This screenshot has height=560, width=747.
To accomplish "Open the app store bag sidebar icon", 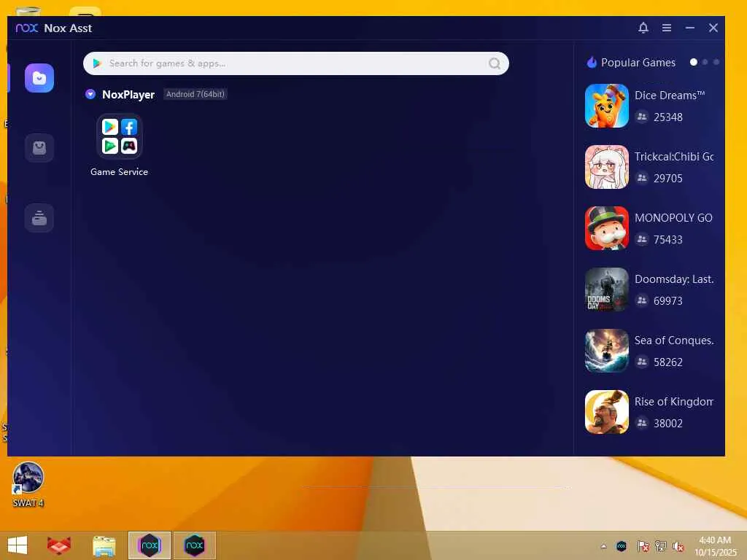I will click(39, 148).
